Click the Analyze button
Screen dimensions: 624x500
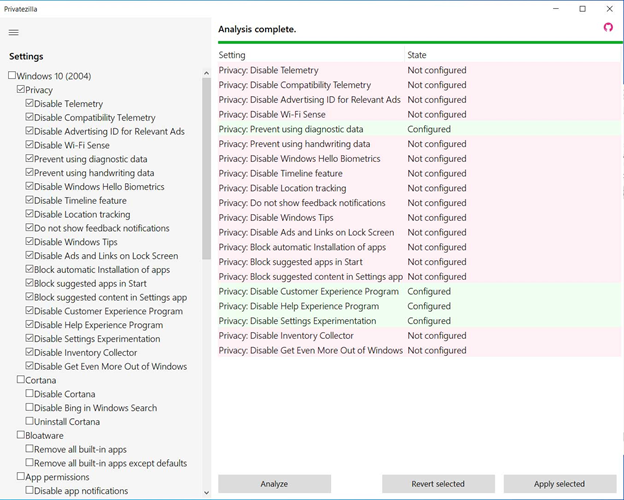pyautogui.click(x=274, y=484)
